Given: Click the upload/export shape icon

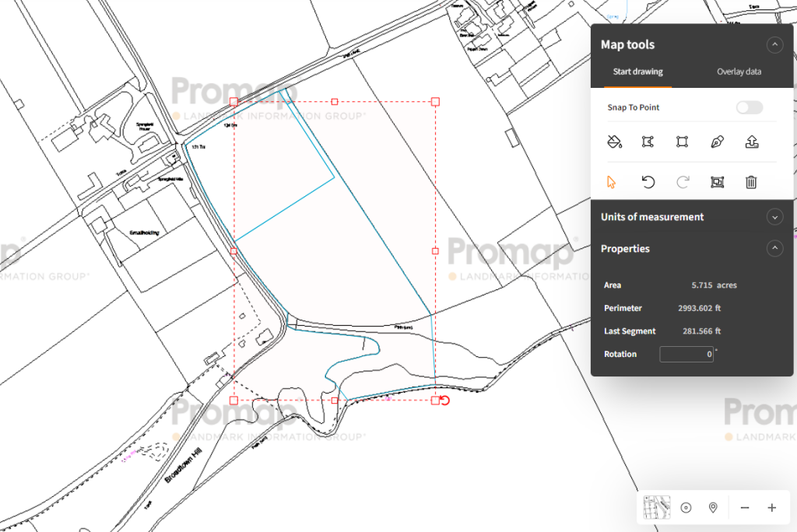Looking at the screenshot, I should click(x=751, y=142).
